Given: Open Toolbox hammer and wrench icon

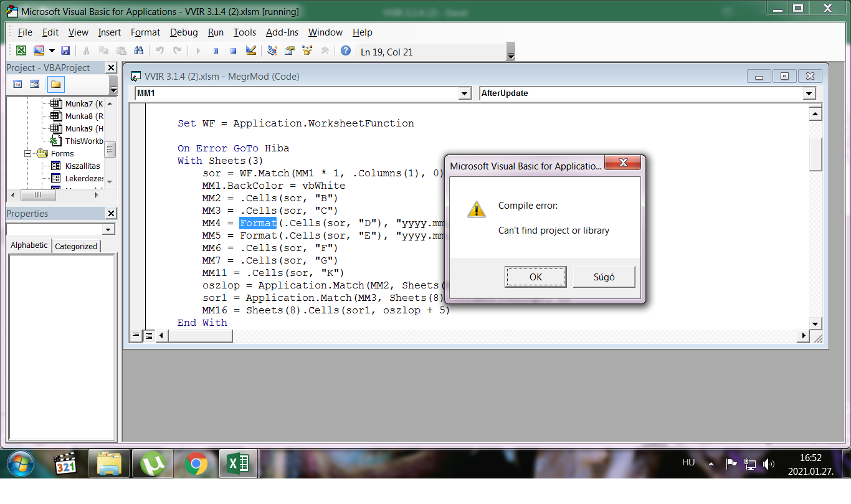Looking at the screenshot, I should (325, 51).
